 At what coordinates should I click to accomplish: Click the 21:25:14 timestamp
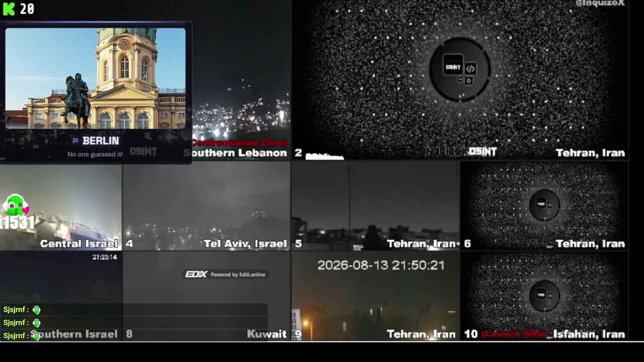[105, 257]
